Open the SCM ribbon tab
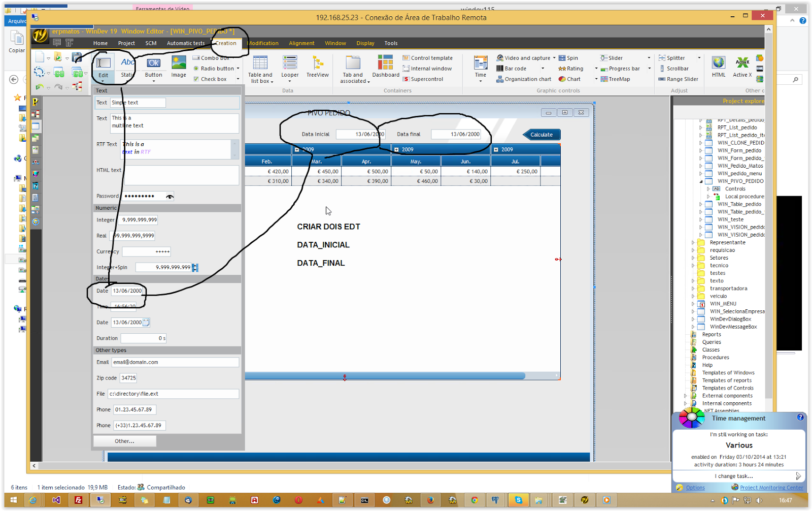 pyautogui.click(x=151, y=43)
